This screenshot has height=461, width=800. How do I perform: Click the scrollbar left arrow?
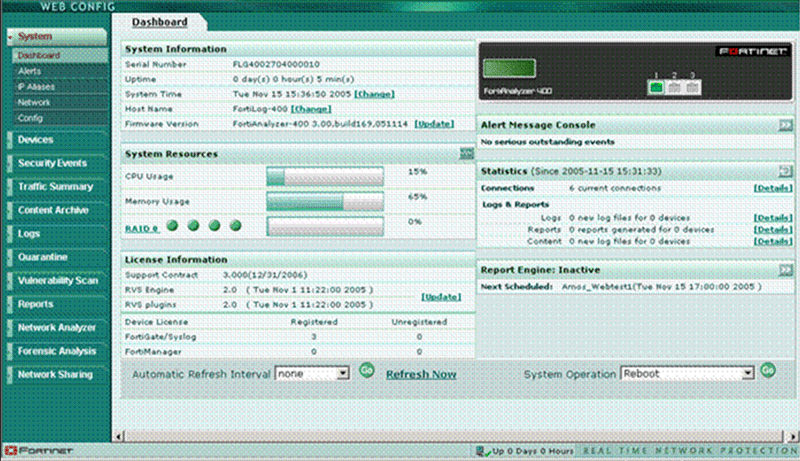tap(118, 436)
